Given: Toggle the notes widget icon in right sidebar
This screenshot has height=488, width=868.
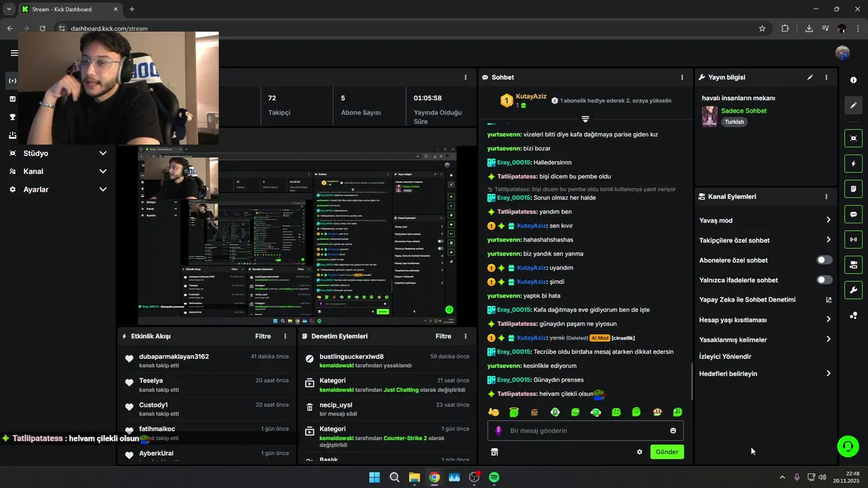Looking at the screenshot, I should click(x=853, y=188).
